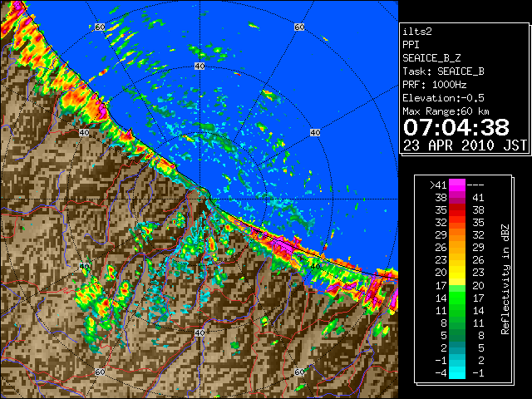Click the 41 label in legend right column
This screenshot has width=532, height=399.
click(478, 198)
